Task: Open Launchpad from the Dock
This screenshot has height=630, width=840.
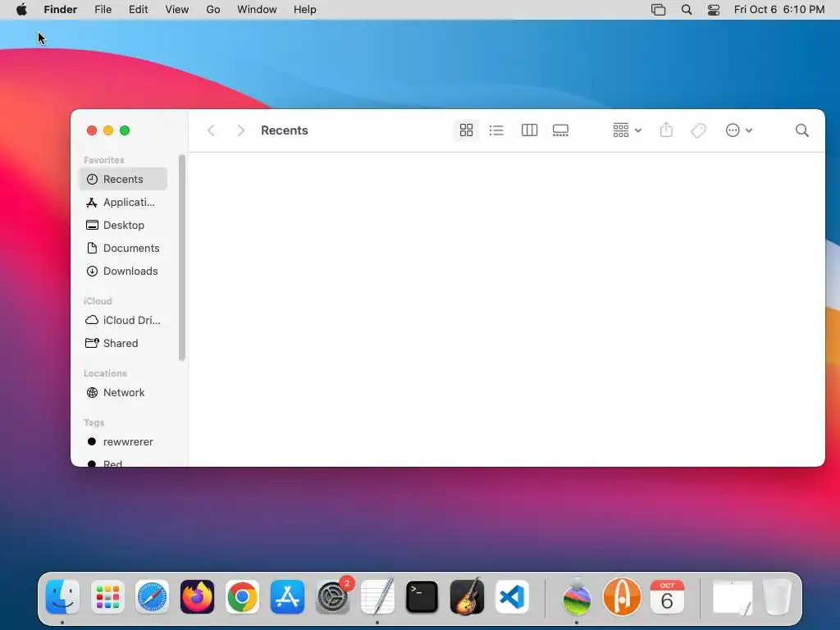Action: pos(107,597)
